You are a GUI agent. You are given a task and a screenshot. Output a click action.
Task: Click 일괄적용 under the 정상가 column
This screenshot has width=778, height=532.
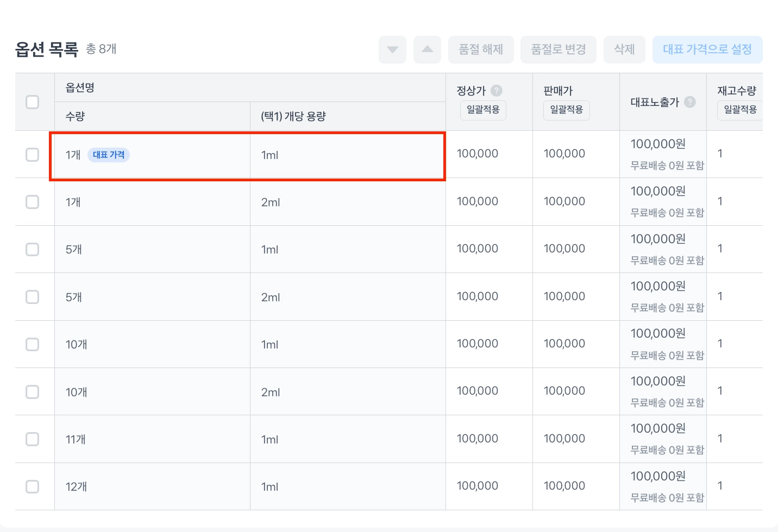483,110
